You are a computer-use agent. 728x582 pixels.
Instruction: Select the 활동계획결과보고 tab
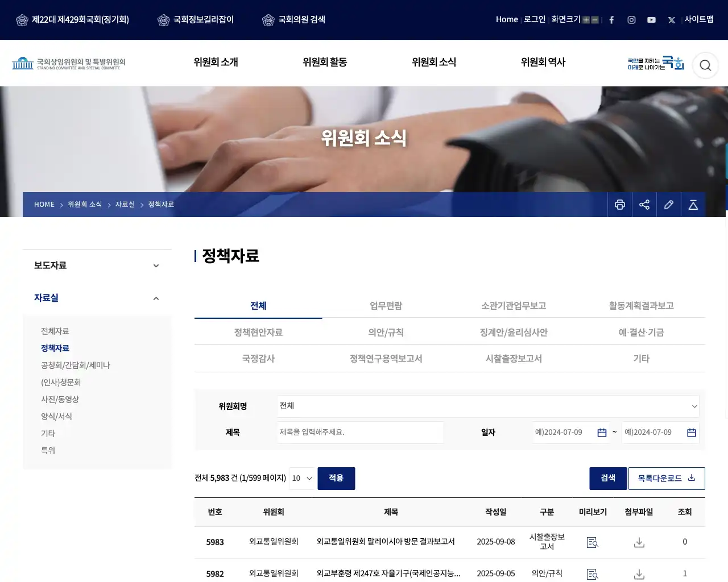(642, 306)
